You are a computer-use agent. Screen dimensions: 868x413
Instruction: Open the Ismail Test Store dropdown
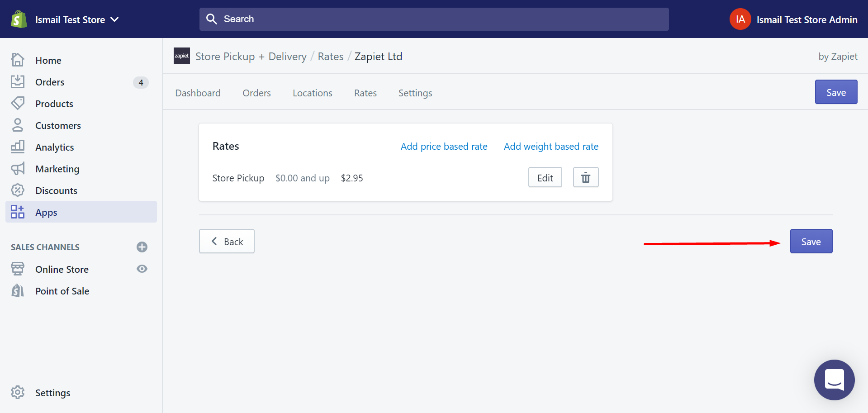[x=77, y=19]
